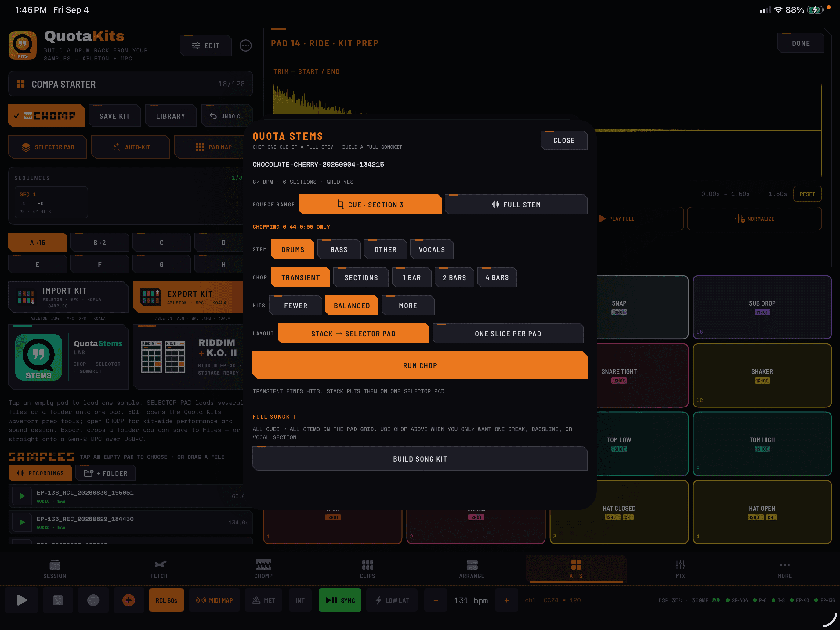Tap the transport Stop square button
This screenshot has height=630, width=840.
(x=58, y=600)
